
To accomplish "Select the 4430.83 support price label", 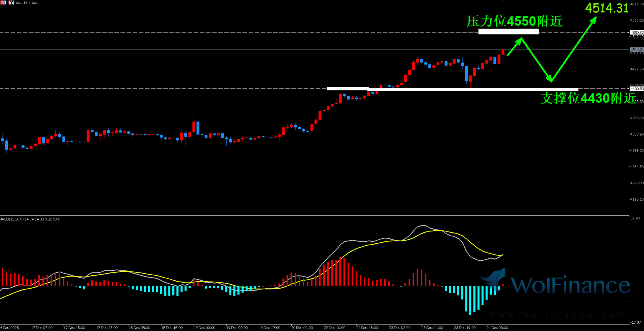I will click(637, 89).
